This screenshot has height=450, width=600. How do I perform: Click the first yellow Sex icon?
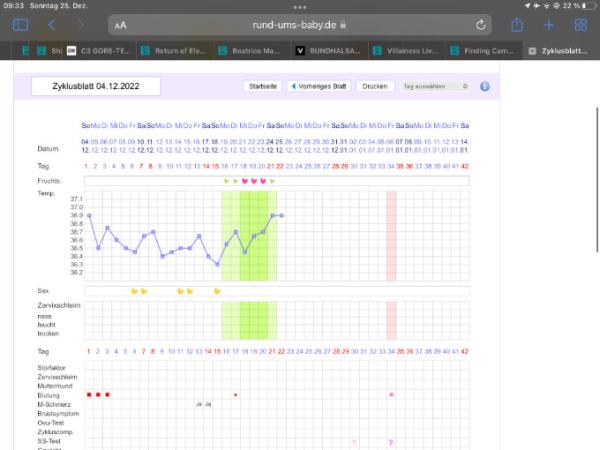click(x=135, y=291)
